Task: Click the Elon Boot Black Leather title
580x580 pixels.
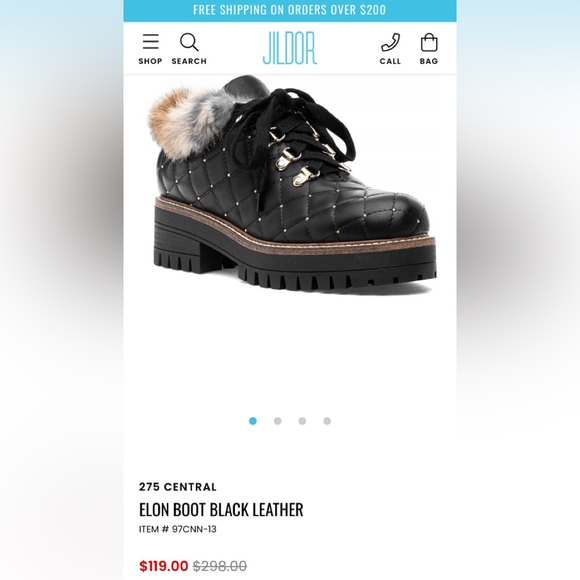Action: click(x=221, y=510)
